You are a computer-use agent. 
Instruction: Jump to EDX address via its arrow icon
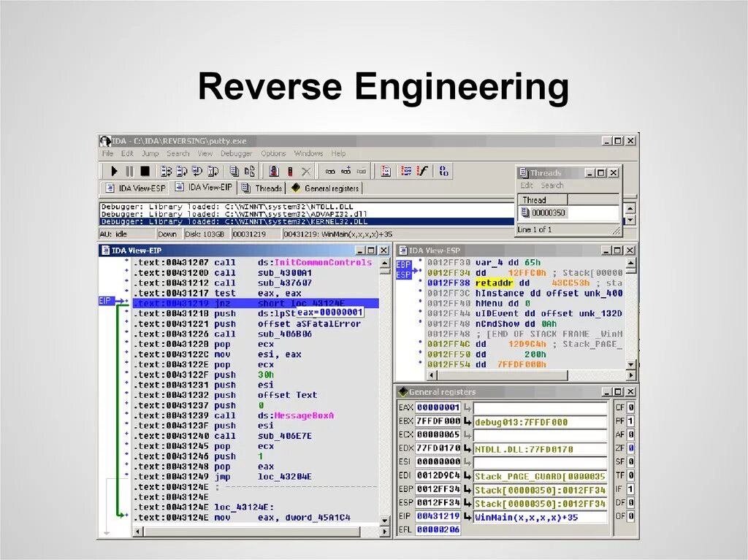pos(467,448)
